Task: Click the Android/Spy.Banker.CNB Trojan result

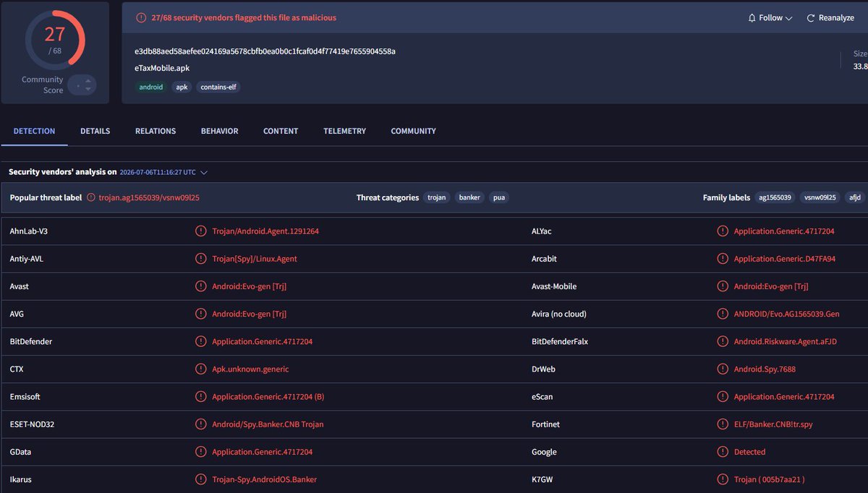Action: (x=268, y=424)
